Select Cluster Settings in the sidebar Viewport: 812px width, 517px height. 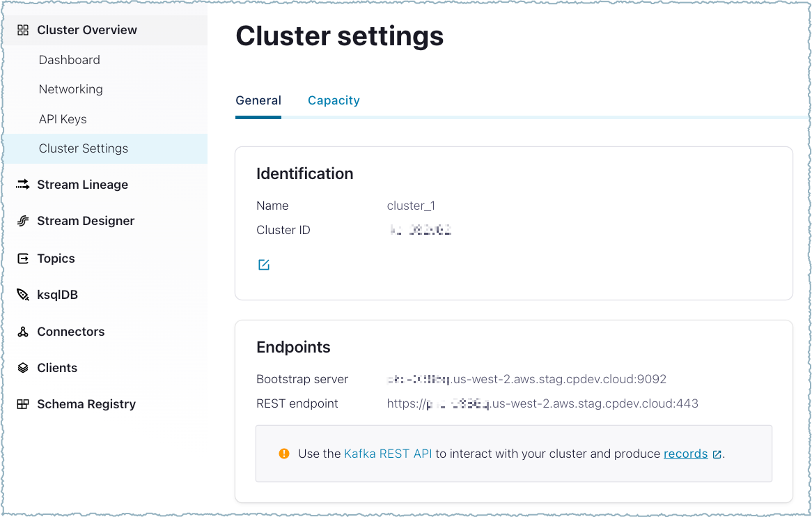point(84,148)
